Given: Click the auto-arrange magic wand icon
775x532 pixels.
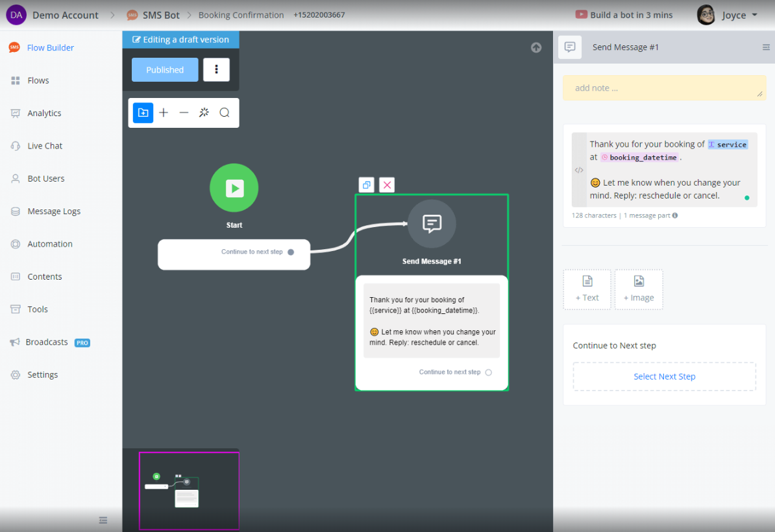Looking at the screenshot, I should pyautogui.click(x=204, y=113).
